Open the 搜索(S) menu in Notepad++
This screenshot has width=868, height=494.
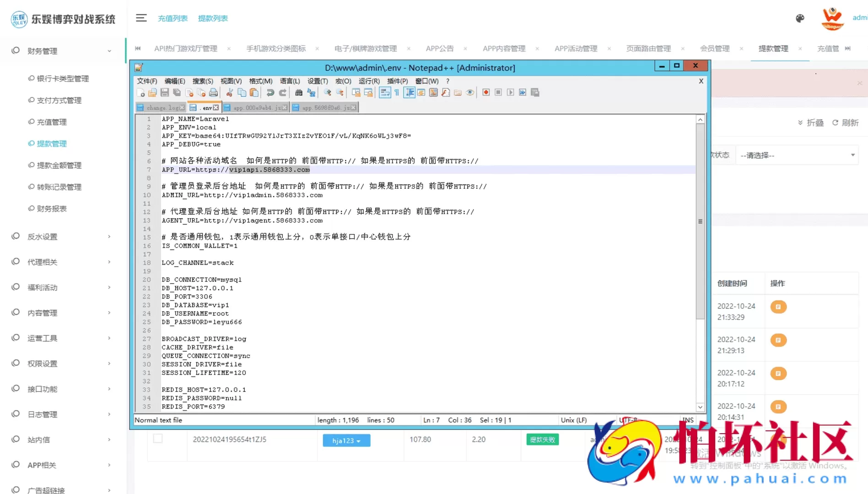[202, 81]
